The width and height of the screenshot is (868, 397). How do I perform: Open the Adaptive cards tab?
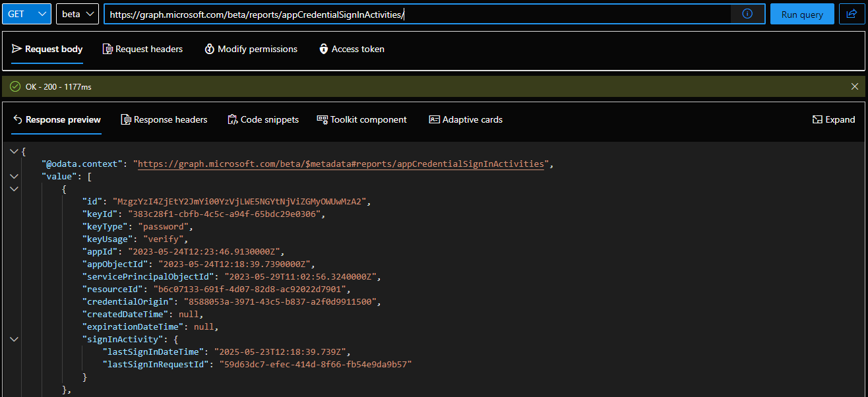click(x=466, y=119)
